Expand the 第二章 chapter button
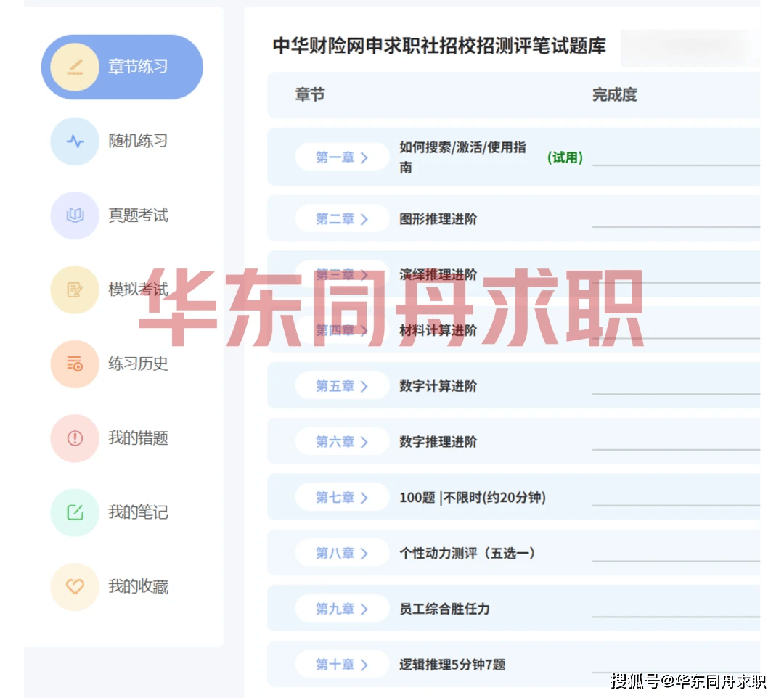 pos(342,219)
